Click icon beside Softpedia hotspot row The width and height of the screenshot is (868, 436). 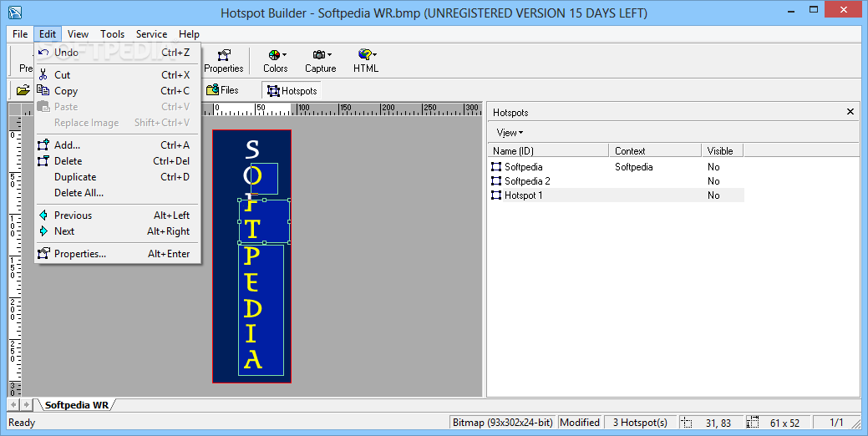[x=496, y=166]
